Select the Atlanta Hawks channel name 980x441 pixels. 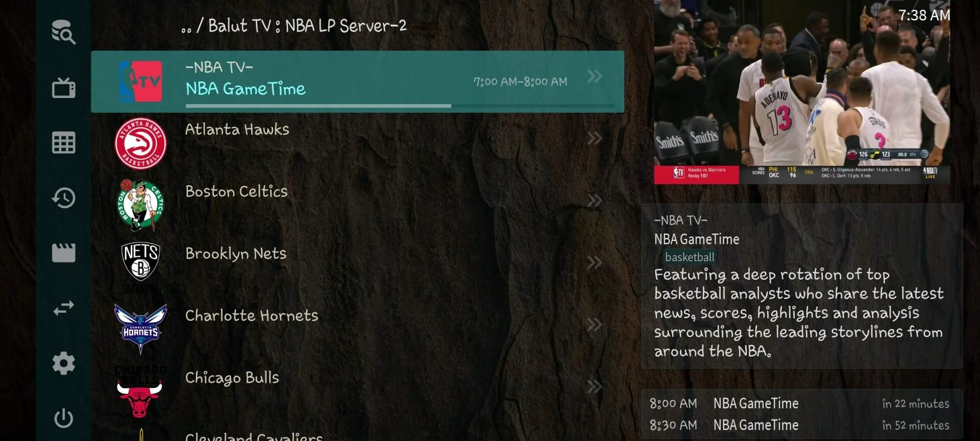[x=237, y=130]
